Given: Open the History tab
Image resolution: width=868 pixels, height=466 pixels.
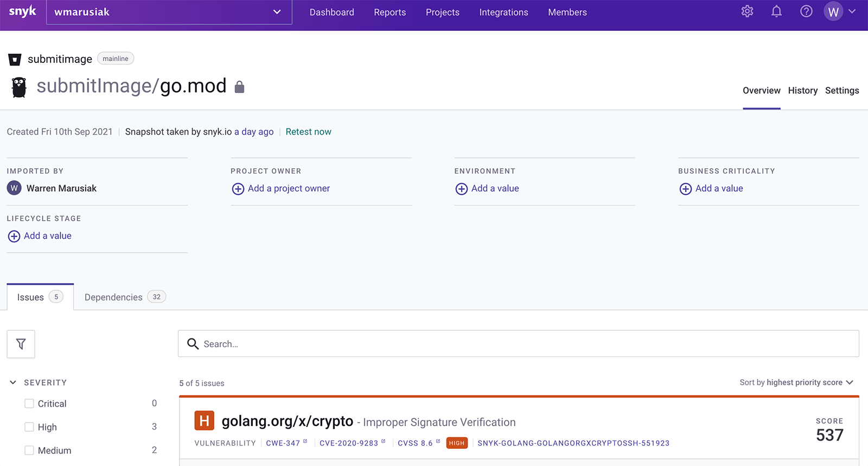Looking at the screenshot, I should pos(802,91).
